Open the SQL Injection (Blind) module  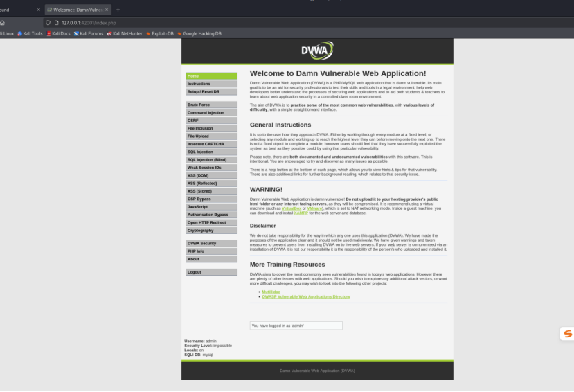(x=212, y=160)
